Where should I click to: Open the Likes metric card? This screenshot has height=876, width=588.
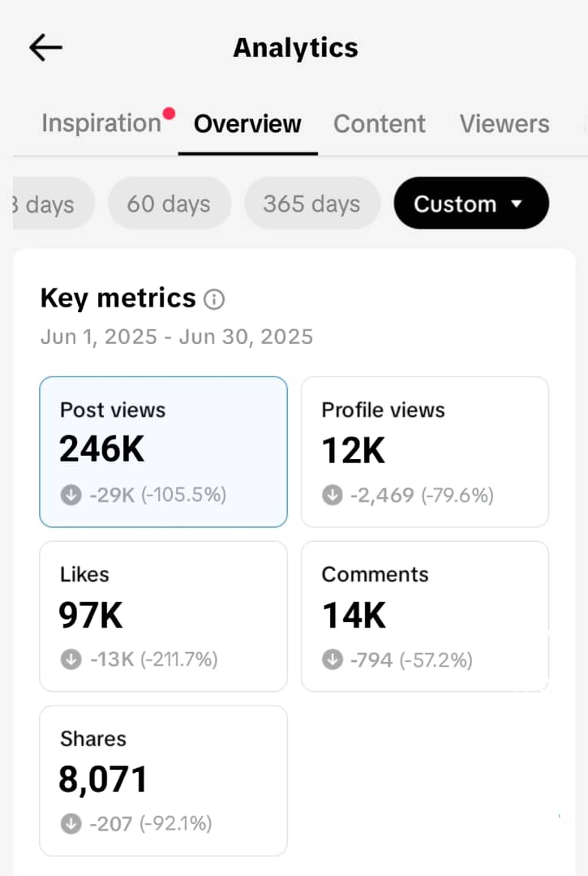tap(163, 616)
